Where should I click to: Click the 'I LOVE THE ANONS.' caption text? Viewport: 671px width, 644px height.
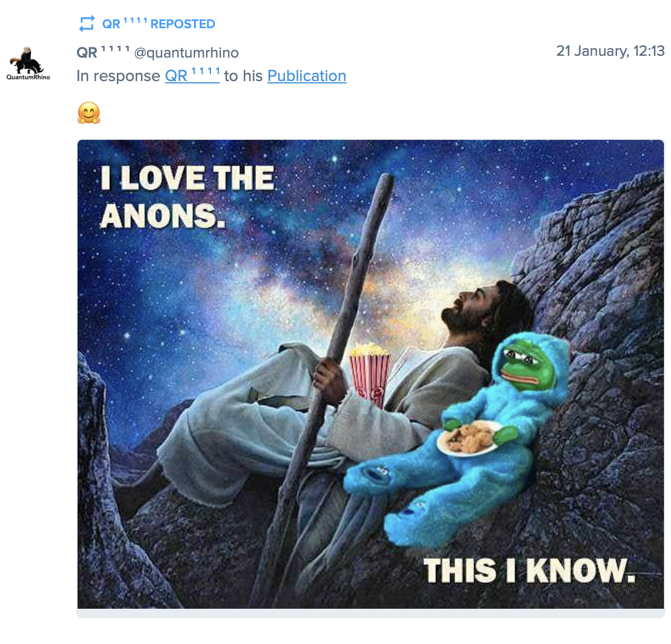pos(187,197)
